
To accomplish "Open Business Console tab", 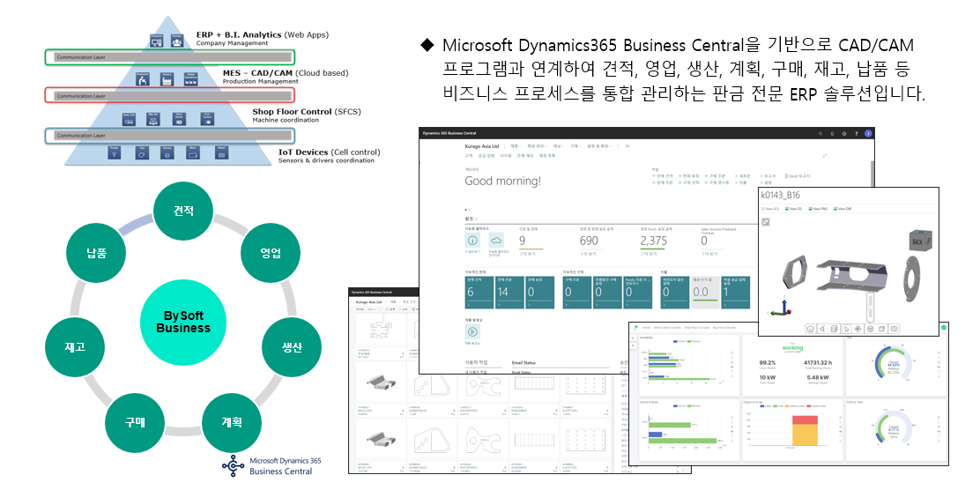I will [x=724, y=327].
